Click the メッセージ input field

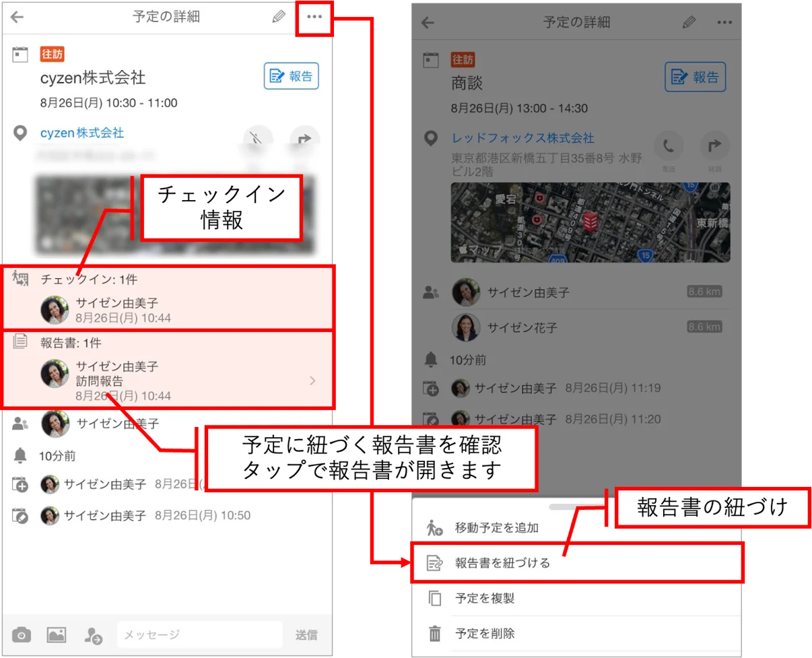coord(199,634)
